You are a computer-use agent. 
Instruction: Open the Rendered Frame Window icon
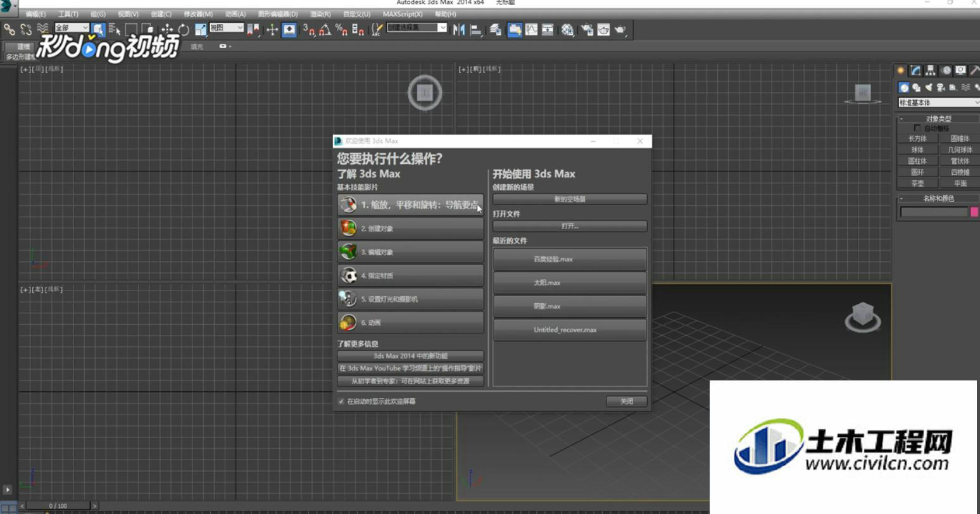click(603, 29)
